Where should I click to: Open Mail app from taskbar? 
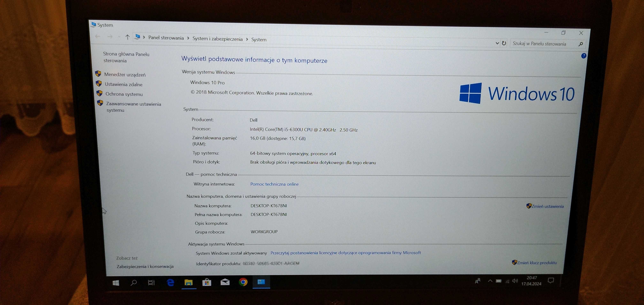point(225,282)
